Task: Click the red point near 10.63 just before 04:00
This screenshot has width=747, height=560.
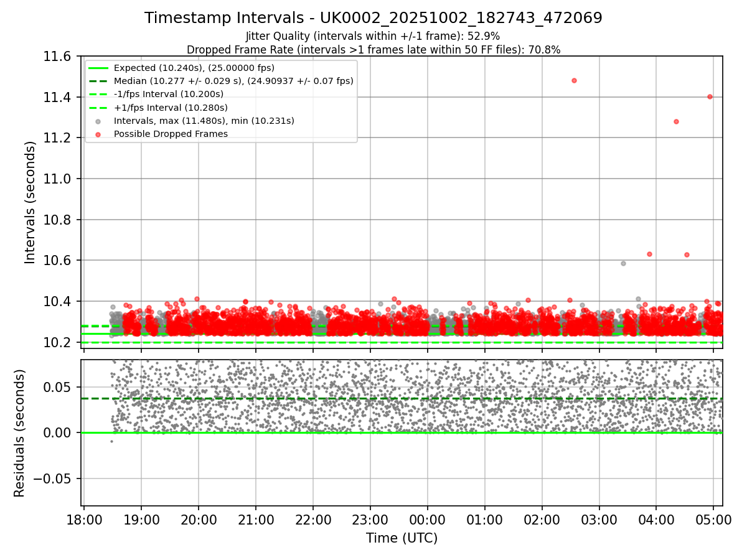Action: [649, 254]
